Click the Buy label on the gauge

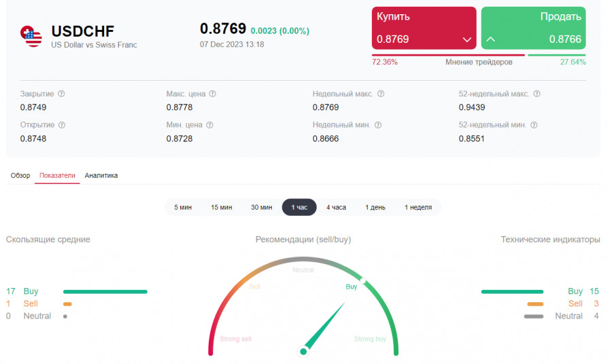click(352, 287)
